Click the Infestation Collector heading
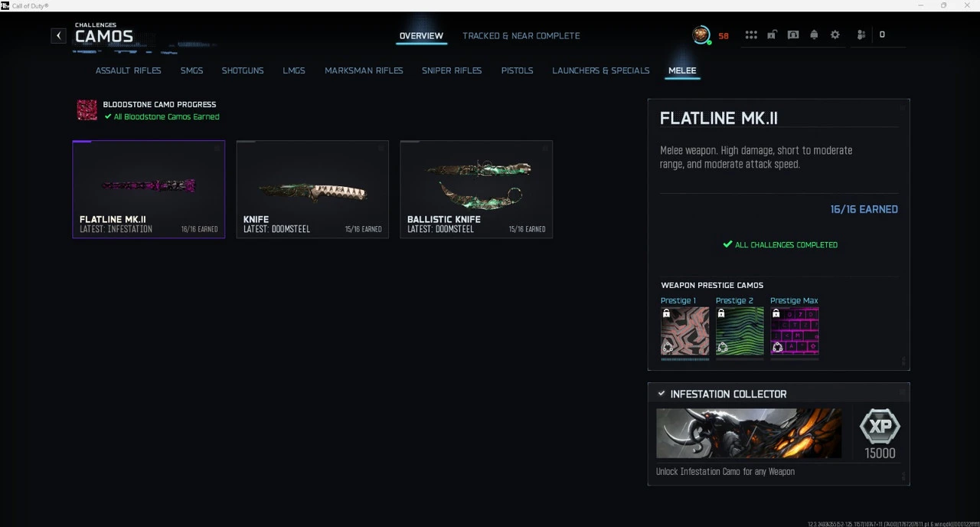The width and height of the screenshot is (980, 527). coord(728,394)
